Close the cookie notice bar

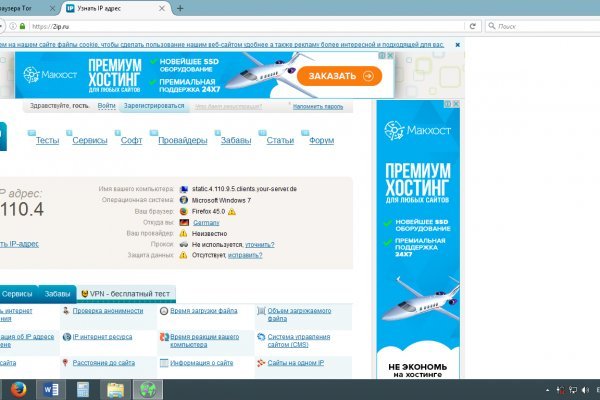458,44
